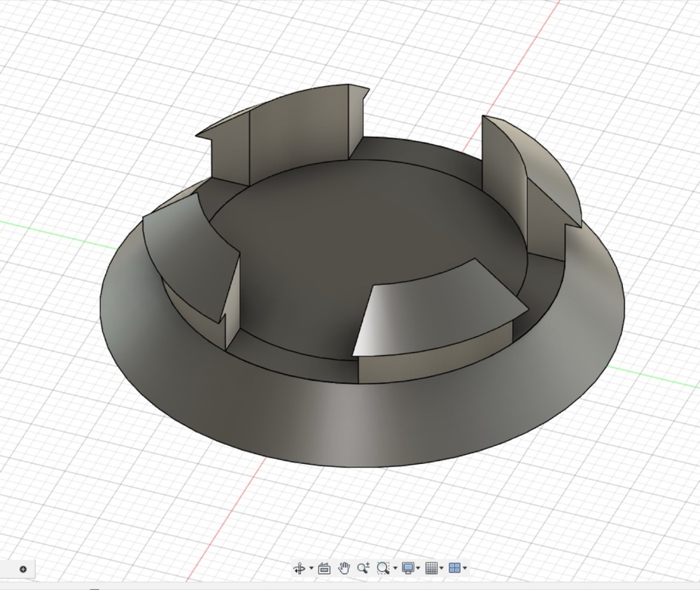Click the Zoom Window fit icon
The image size is (700, 590).
pyautogui.click(x=383, y=568)
